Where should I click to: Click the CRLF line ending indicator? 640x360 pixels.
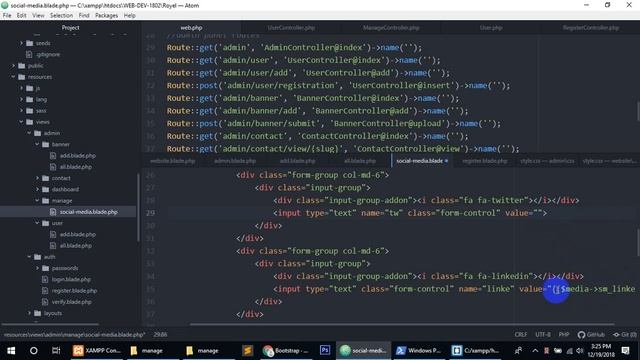click(x=520, y=335)
